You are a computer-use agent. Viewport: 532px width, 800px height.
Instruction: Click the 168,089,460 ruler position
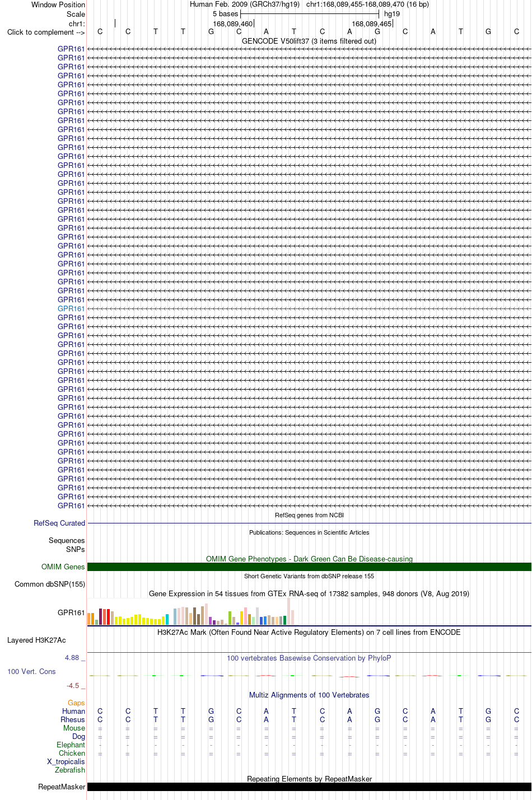233,24
